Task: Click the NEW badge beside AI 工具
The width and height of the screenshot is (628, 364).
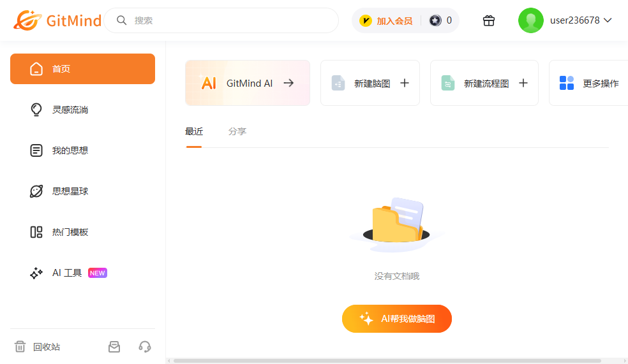Action: tap(97, 273)
